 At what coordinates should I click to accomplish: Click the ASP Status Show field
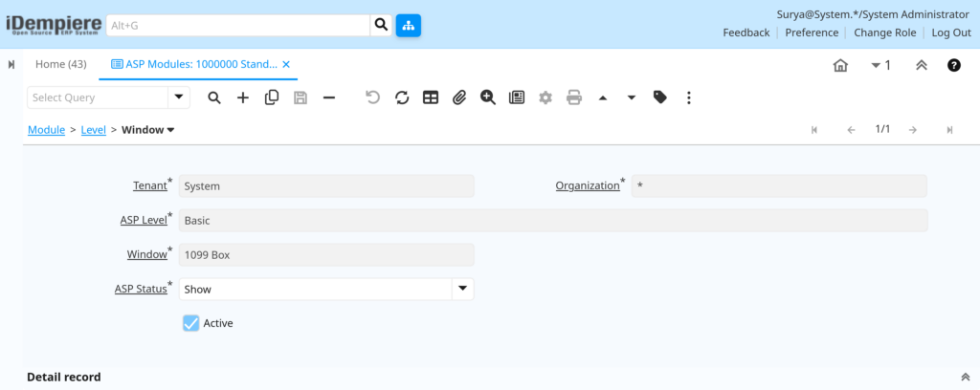point(315,289)
